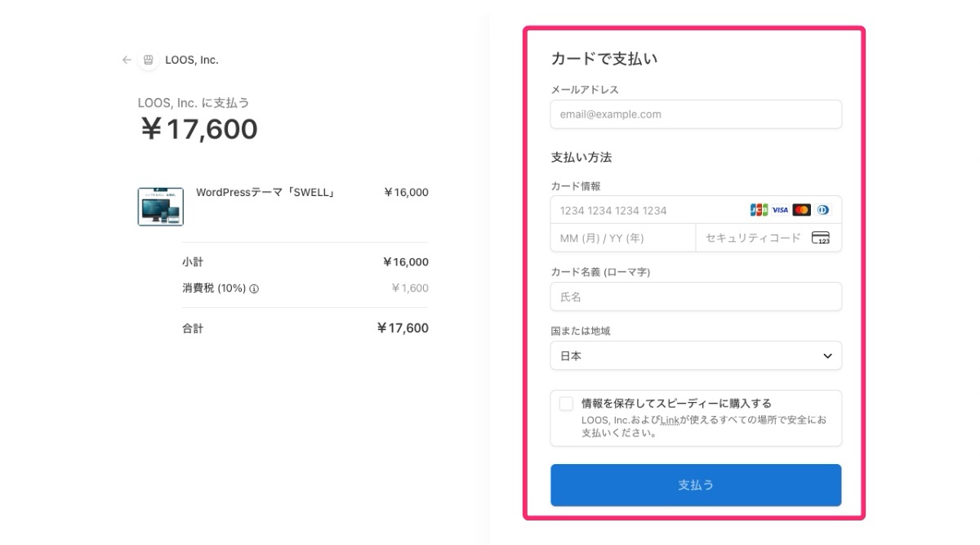Screen dimensions: 980x545
Task: Click the LOOS, Inc. merchant logo icon
Action: [x=149, y=60]
